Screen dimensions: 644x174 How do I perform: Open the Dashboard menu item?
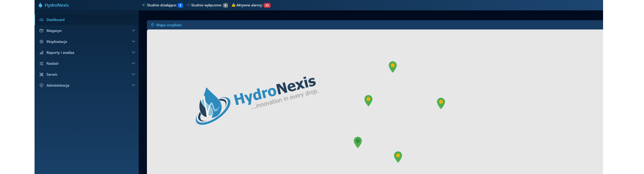55,20
